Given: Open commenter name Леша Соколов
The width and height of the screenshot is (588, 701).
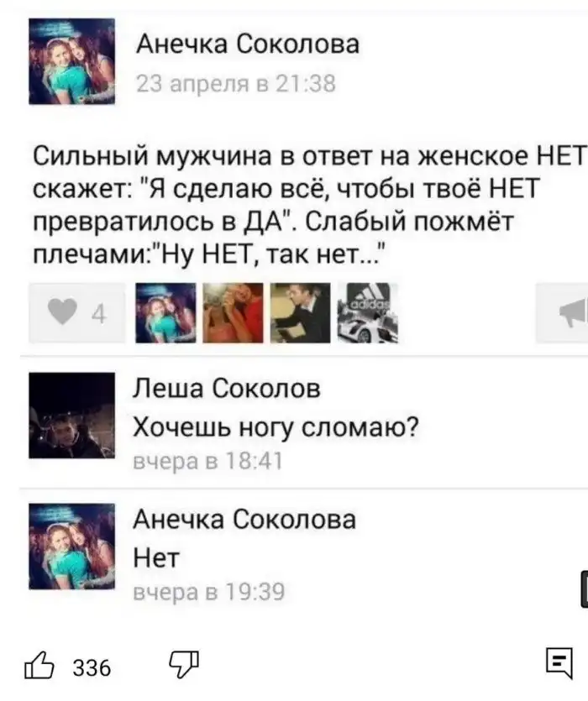Looking at the screenshot, I should click(x=227, y=388).
